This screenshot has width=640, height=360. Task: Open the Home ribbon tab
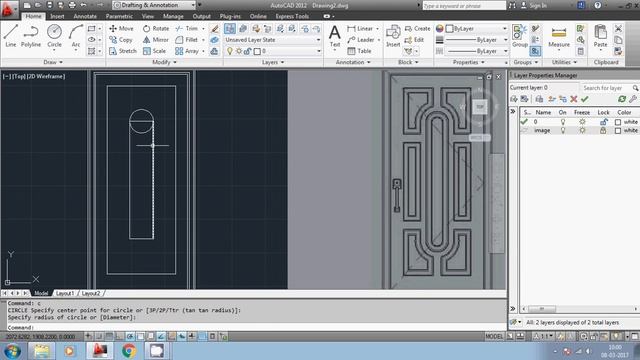[x=33, y=16]
